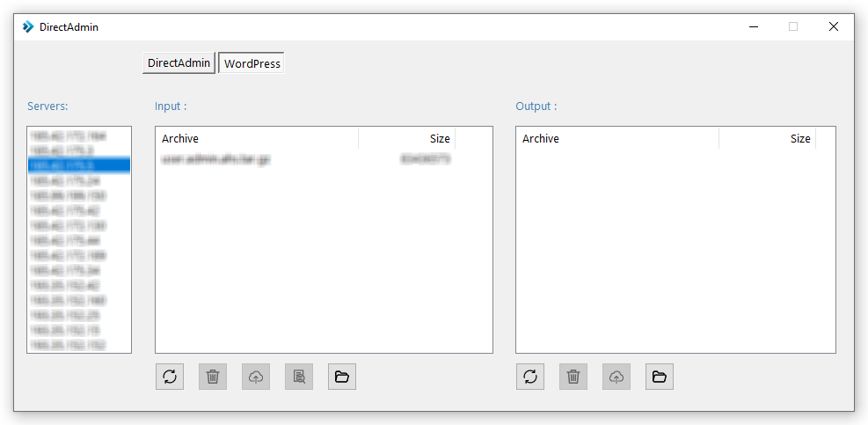Sort Output list by Size column header
Screen dimensions: 868x425
(767, 138)
